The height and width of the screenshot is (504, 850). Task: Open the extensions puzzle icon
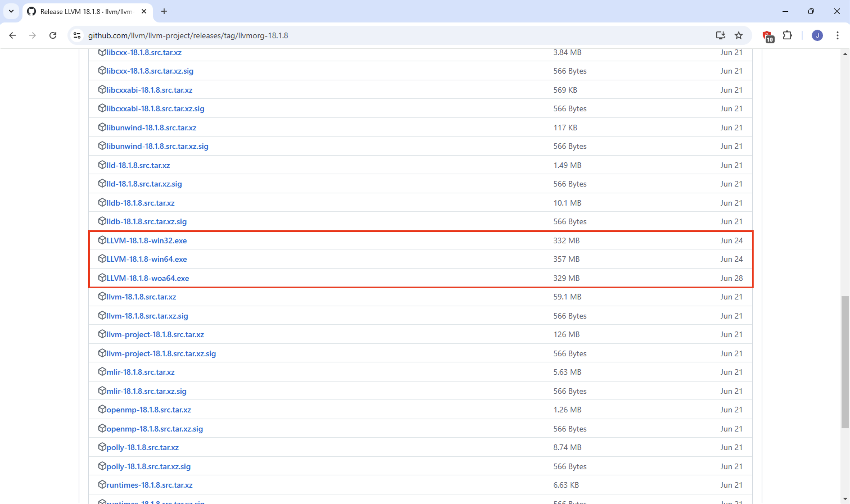[x=787, y=35]
